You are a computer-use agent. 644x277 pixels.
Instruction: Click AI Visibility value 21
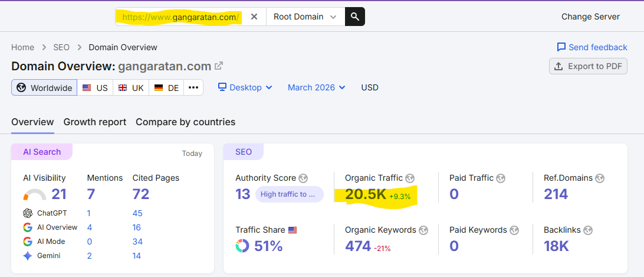[59, 194]
